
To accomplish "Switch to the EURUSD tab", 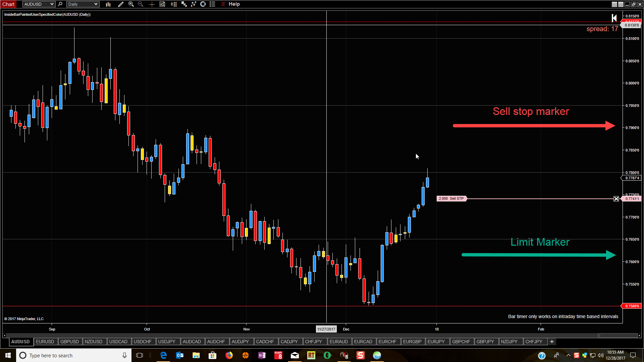I will coord(45,342).
